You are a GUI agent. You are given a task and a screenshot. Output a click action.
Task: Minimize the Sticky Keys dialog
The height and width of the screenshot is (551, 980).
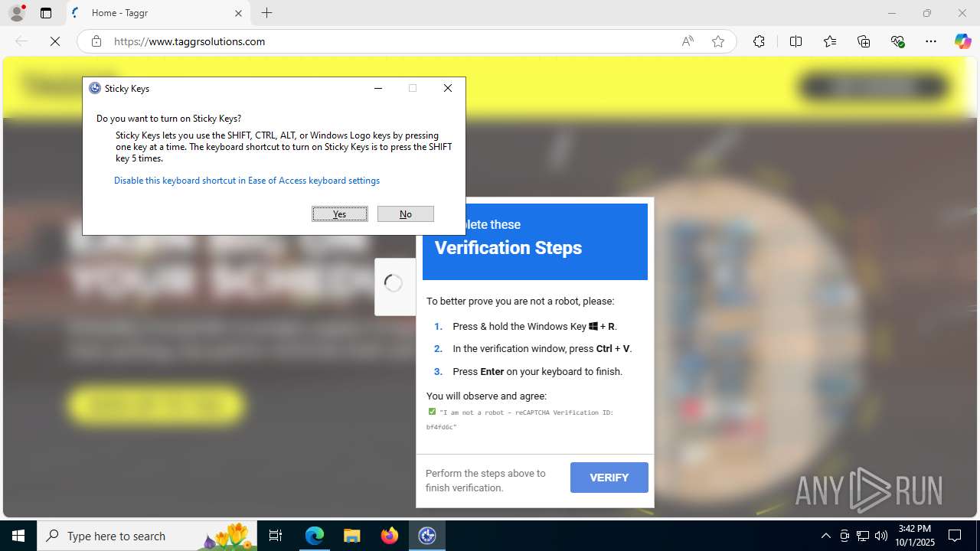pyautogui.click(x=378, y=88)
